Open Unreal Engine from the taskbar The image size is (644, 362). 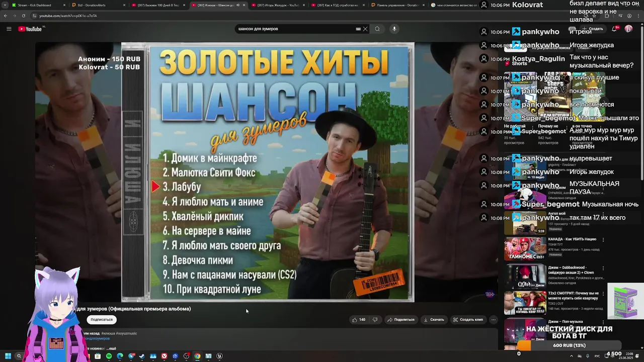[219, 356]
